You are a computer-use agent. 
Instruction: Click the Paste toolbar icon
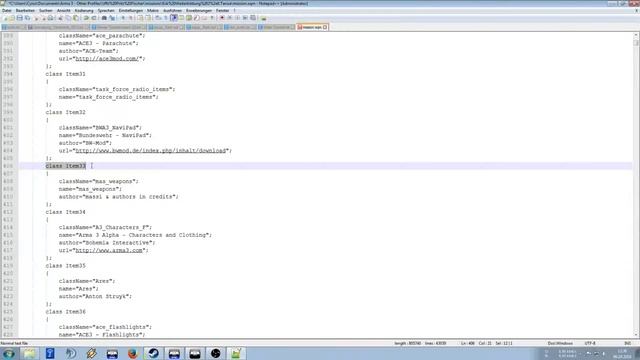coord(76,18)
